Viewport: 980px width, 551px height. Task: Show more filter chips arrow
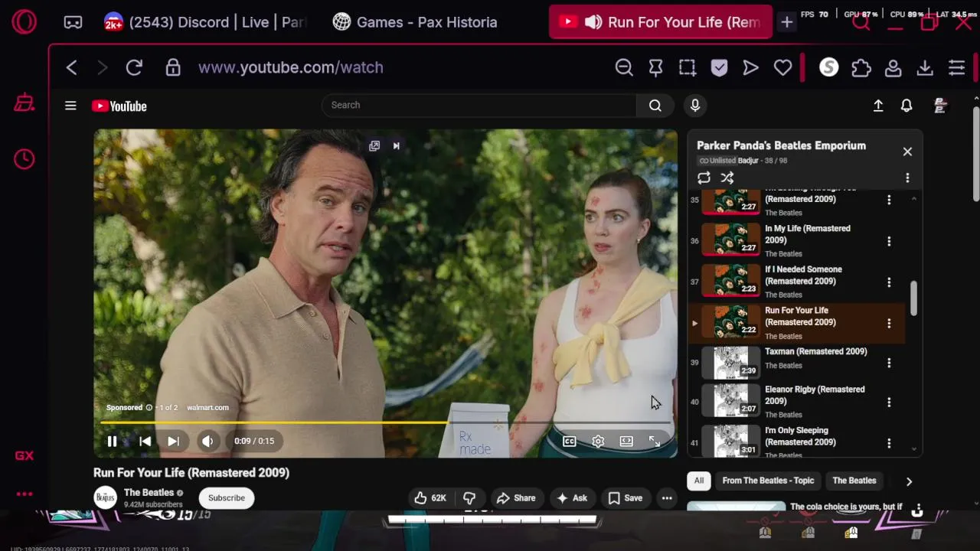coord(909,481)
